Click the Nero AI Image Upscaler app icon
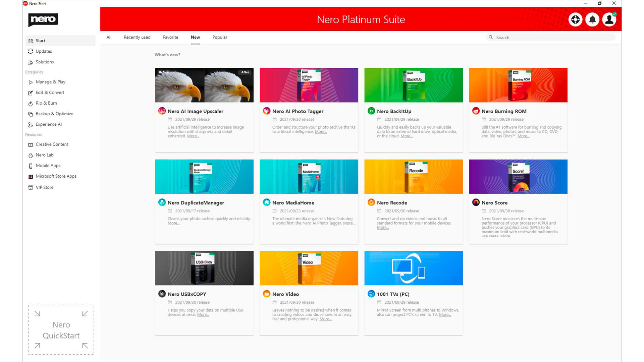 [x=162, y=111]
